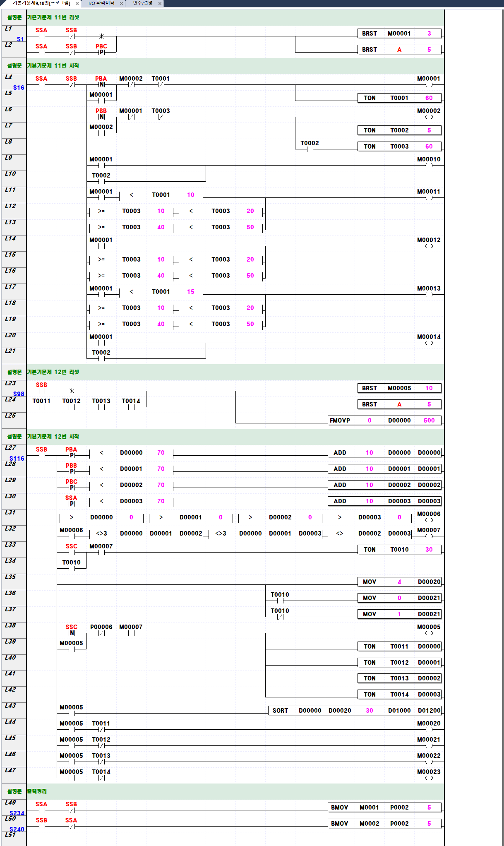Click the M00001 output coil on L4
The width and height of the screenshot is (504, 846).
tap(429, 84)
